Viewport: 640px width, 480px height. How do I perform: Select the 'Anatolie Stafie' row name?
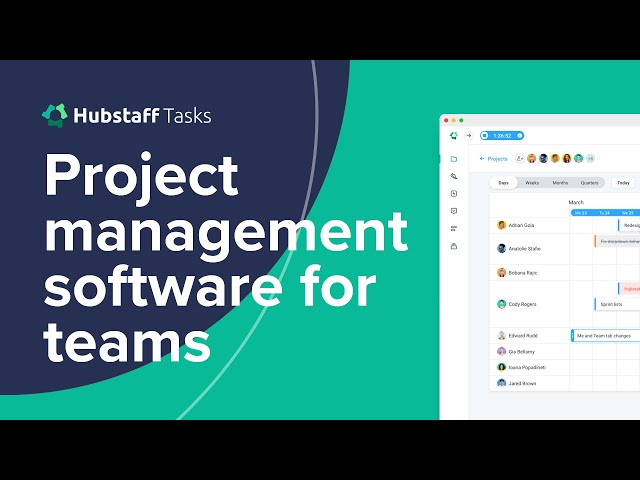[524, 249]
